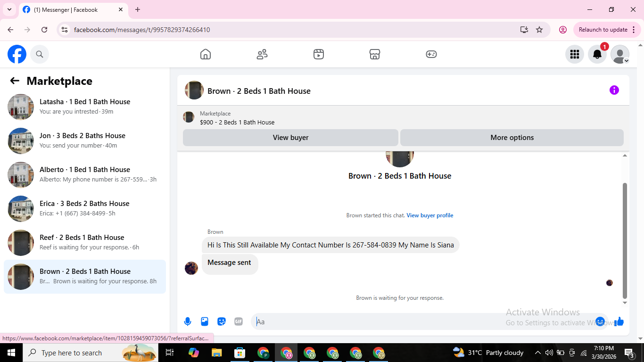The width and height of the screenshot is (644, 362).
Task: Open a new browser tab
Action: coord(138,9)
